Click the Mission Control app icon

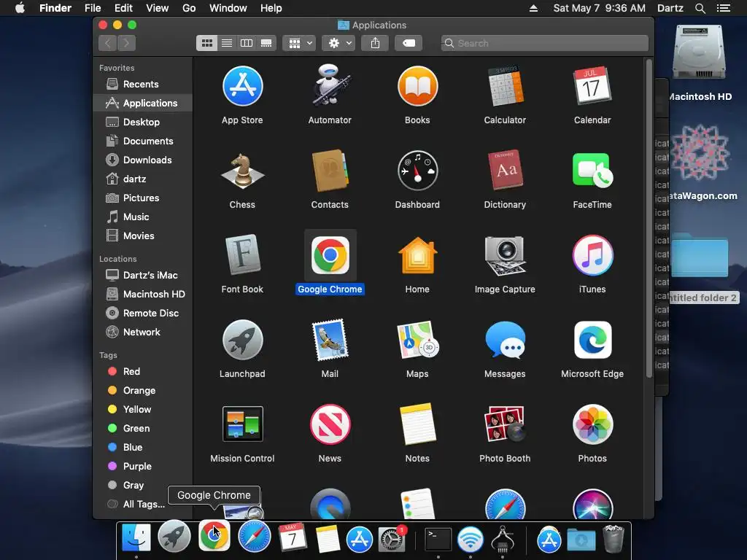[242, 424]
